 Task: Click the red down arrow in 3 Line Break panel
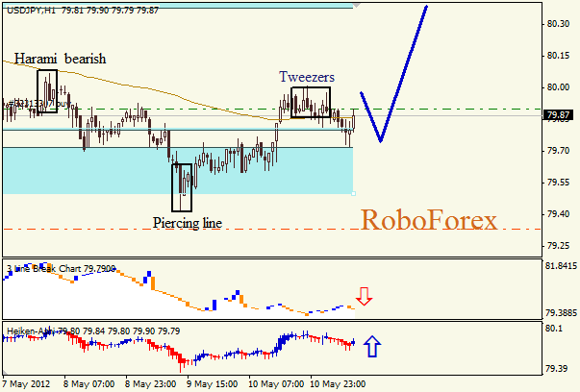coord(363,296)
